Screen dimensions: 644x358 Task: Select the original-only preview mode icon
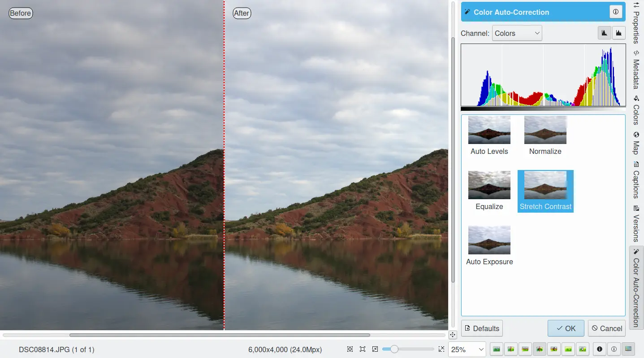[x=496, y=349]
